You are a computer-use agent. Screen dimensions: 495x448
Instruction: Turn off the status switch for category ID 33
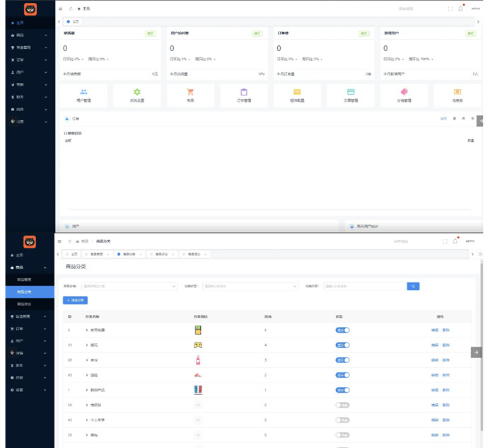[342, 345]
